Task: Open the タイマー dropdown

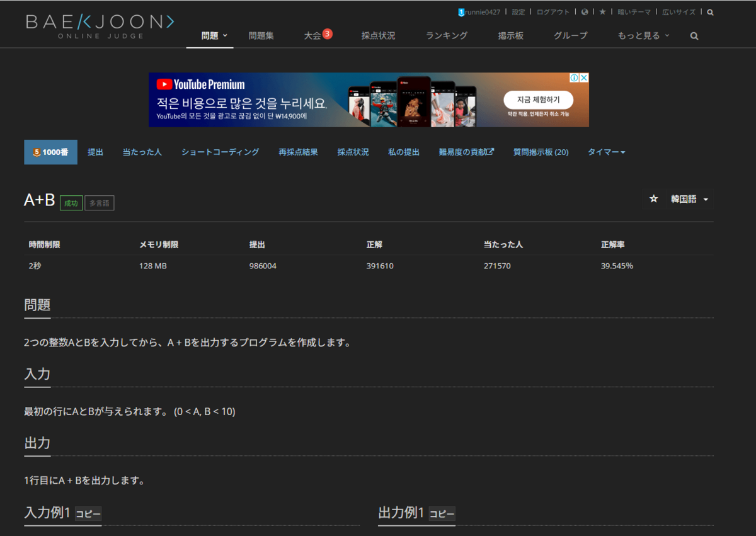Action: pyautogui.click(x=605, y=152)
